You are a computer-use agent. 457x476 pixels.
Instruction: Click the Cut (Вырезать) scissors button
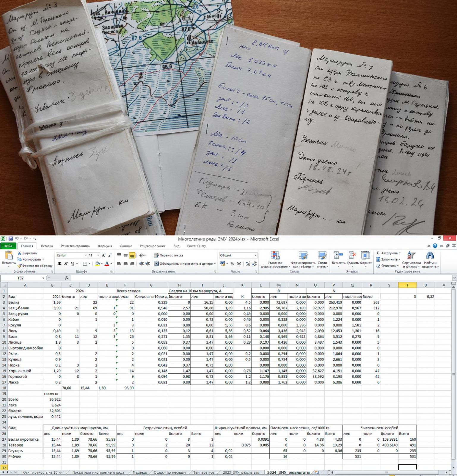click(x=27, y=253)
